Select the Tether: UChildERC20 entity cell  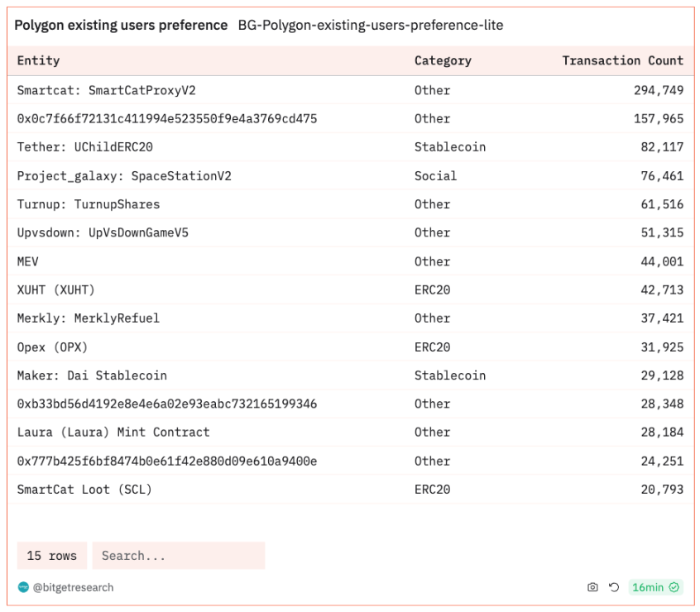coord(84,147)
